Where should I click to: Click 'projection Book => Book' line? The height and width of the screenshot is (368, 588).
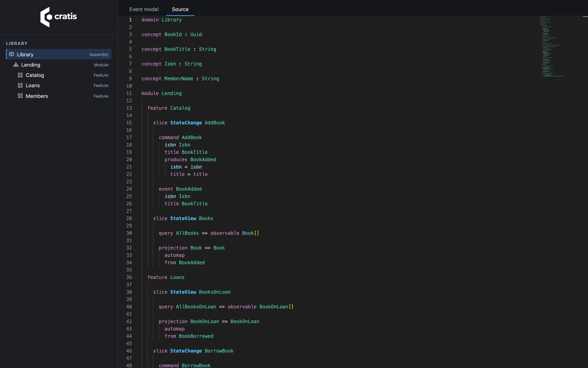pyautogui.click(x=192, y=248)
